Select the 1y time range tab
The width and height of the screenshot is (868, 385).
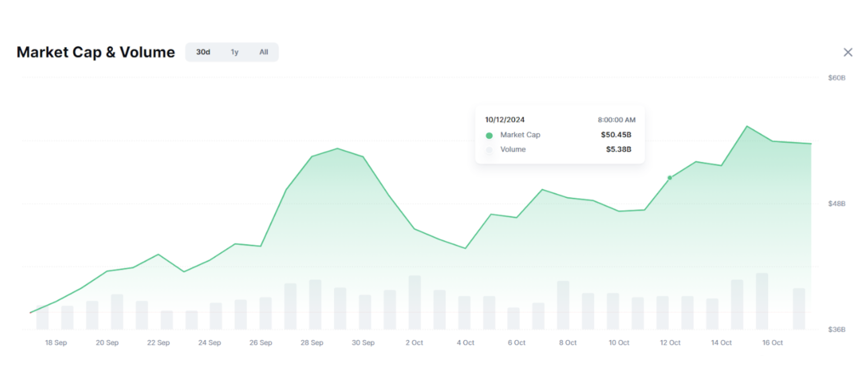point(235,52)
